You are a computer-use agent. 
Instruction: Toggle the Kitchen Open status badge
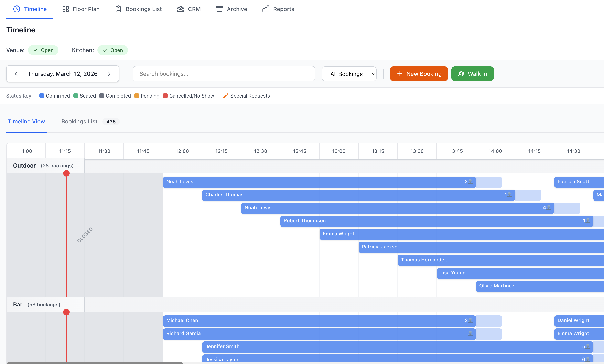[112, 50]
